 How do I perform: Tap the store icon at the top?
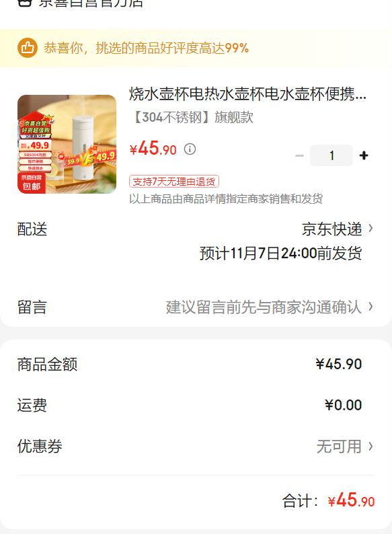[24, 3]
